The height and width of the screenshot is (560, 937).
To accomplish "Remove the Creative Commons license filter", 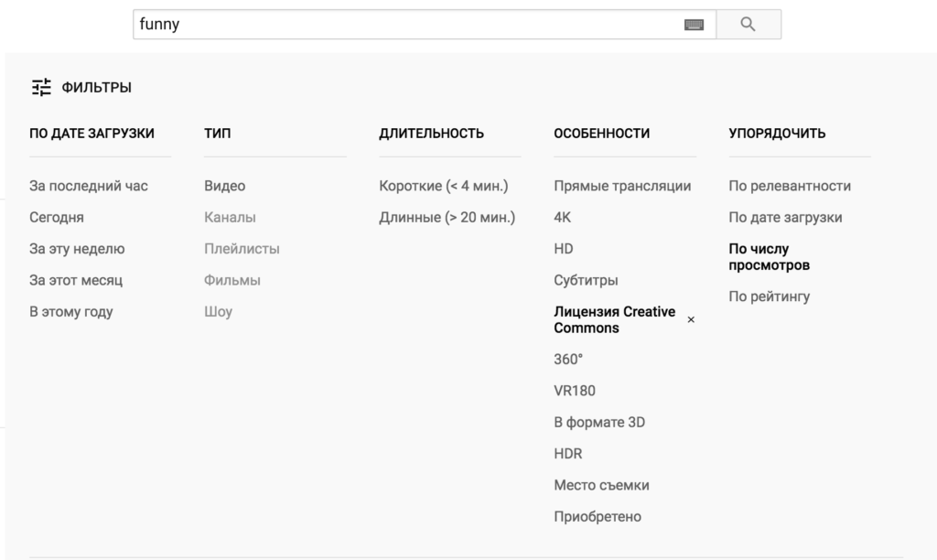I will tap(691, 320).
